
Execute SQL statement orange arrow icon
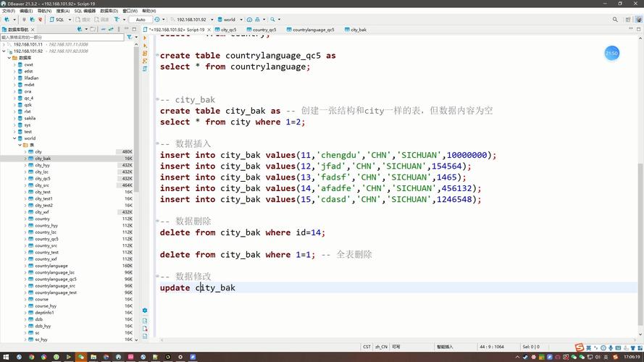pyautogui.click(x=145, y=38)
